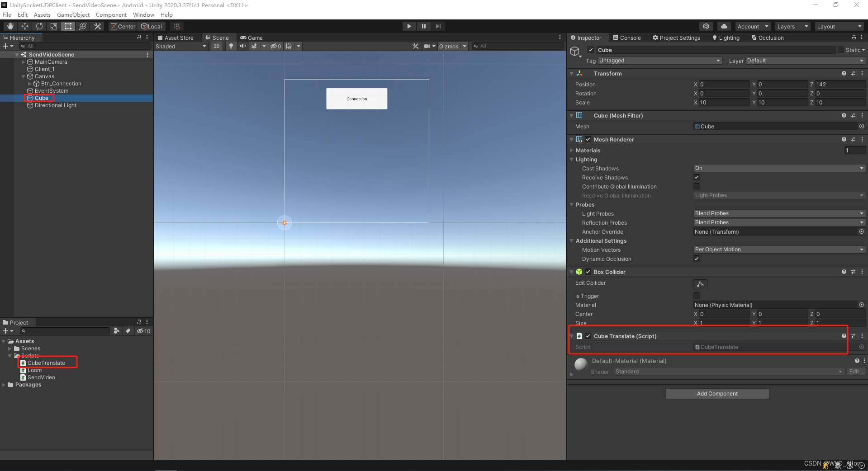Select the Move tool
This screenshot has height=471, width=868.
[x=24, y=26]
